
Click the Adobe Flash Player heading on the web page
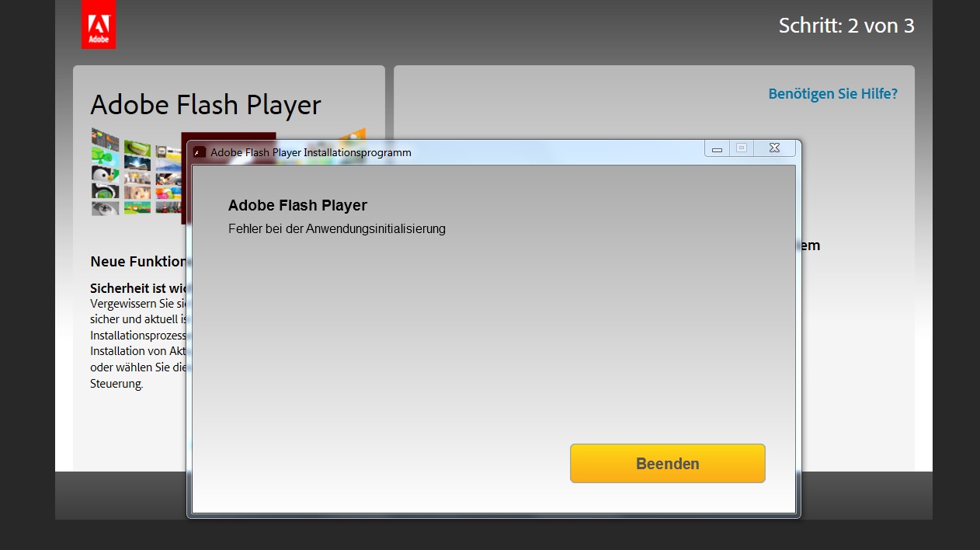pyautogui.click(x=206, y=106)
